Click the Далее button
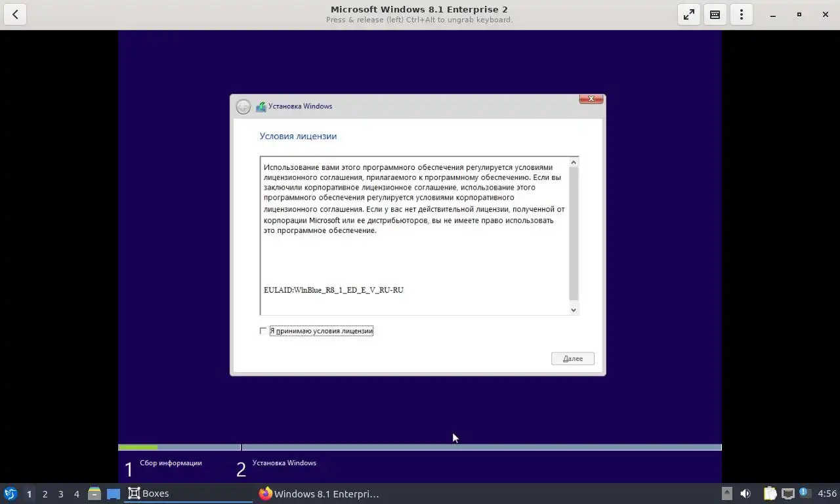Screen dimensions: 840x504 pyautogui.click(x=573, y=358)
